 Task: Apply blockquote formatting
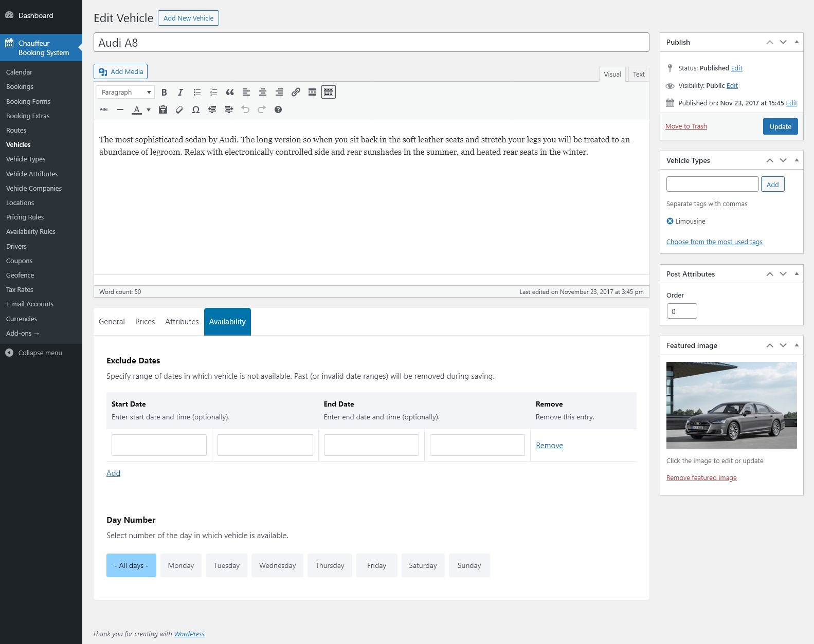pyautogui.click(x=230, y=92)
